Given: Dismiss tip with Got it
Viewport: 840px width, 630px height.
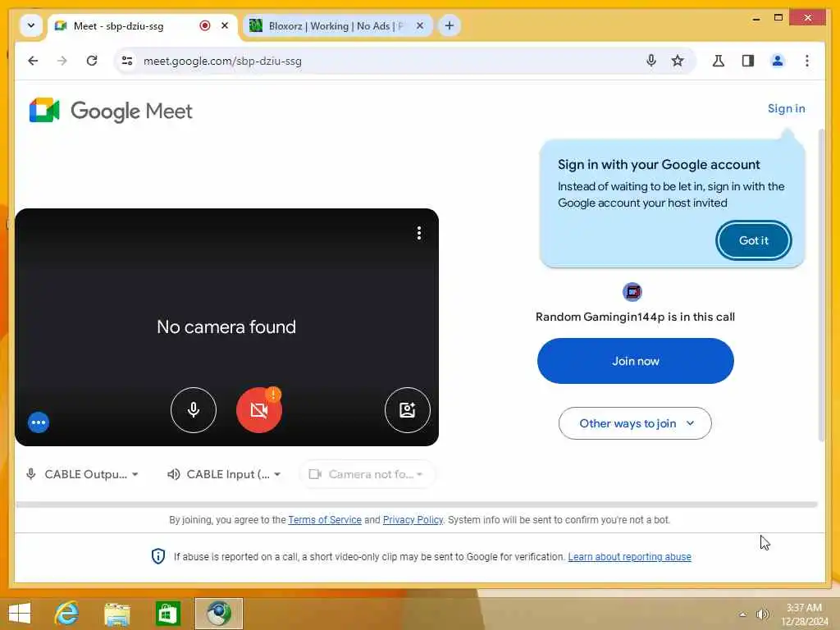Looking at the screenshot, I should pyautogui.click(x=753, y=240).
